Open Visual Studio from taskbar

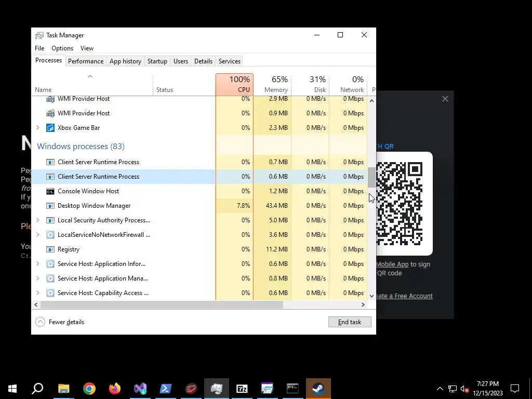[140, 389]
